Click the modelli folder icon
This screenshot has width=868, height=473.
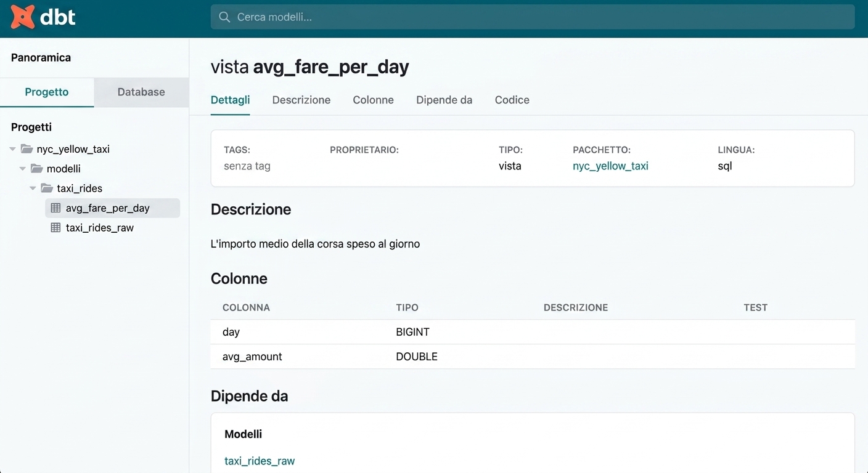[x=36, y=169]
